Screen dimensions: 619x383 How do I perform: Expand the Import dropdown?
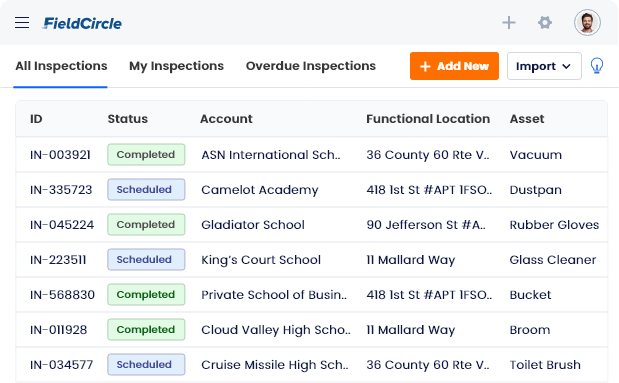click(544, 66)
